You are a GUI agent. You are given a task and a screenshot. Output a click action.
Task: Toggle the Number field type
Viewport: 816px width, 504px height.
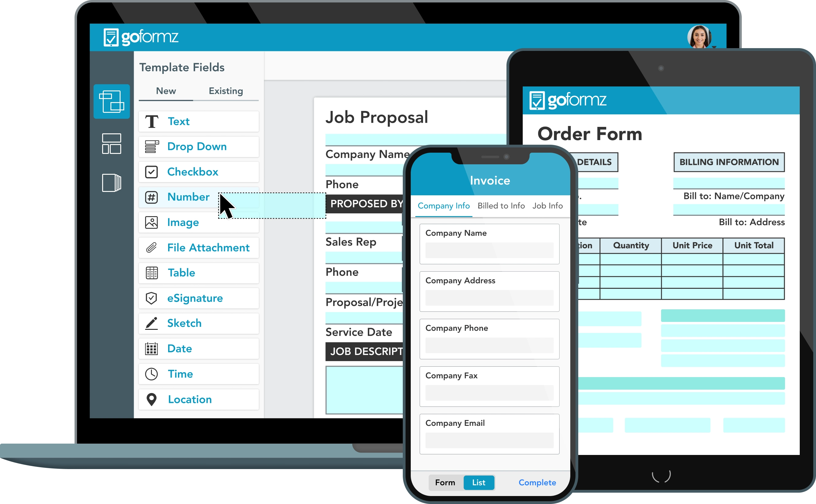(188, 197)
